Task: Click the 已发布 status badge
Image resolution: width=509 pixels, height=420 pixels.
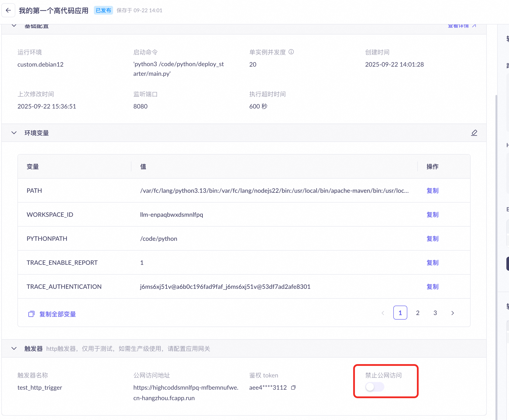Action: point(103,10)
